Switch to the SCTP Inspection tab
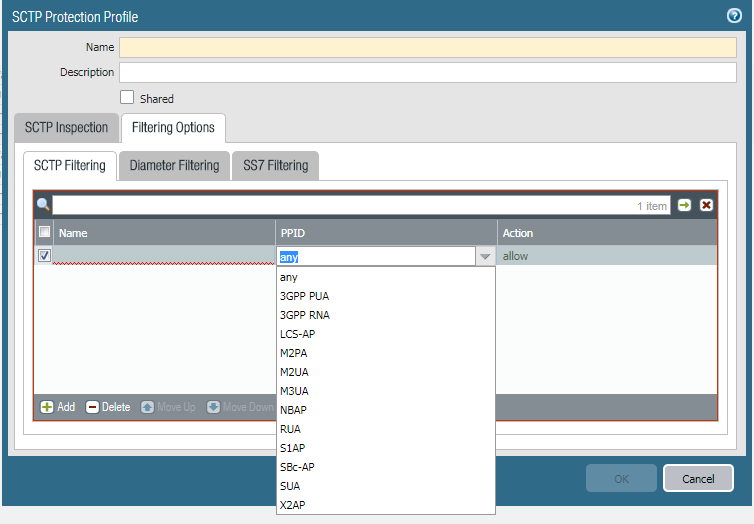 click(x=67, y=128)
